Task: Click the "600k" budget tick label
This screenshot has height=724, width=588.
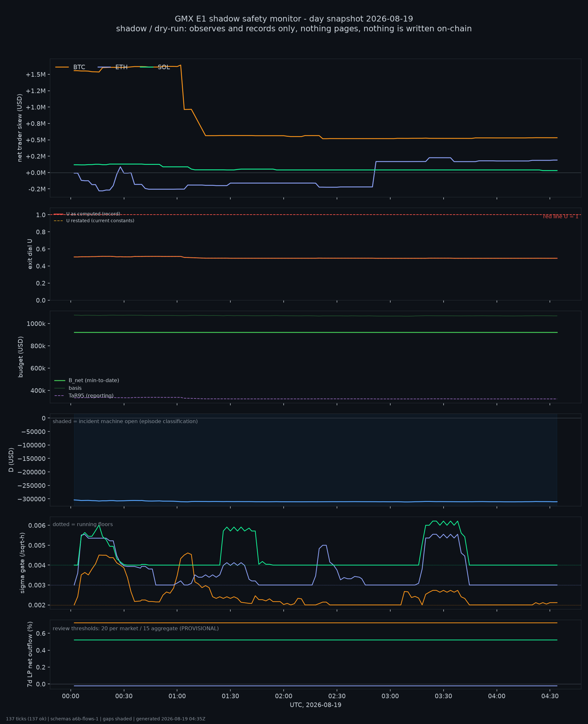Action: point(38,368)
